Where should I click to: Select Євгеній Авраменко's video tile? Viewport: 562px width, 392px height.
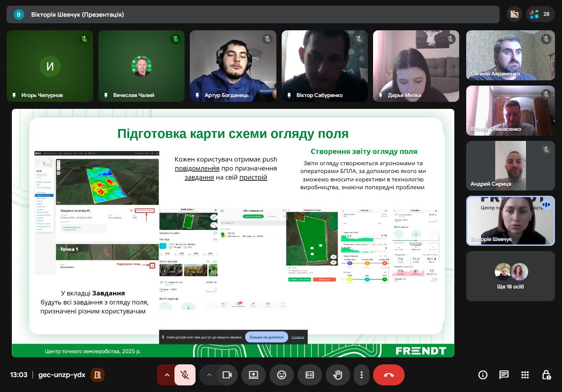[x=510, y=55]
